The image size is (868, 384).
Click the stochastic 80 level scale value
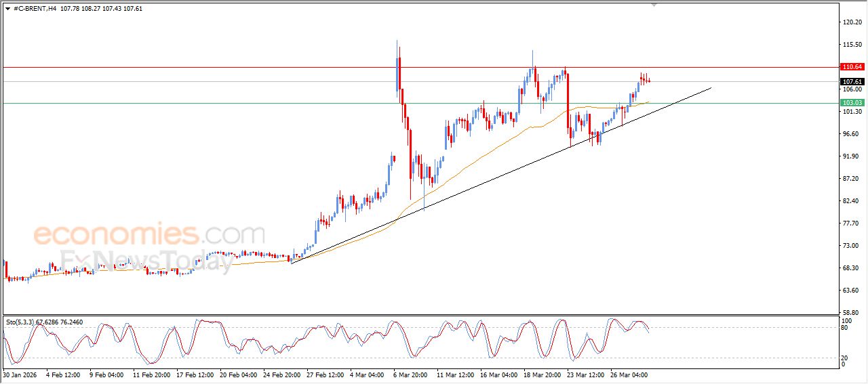(x=845, y=328)
